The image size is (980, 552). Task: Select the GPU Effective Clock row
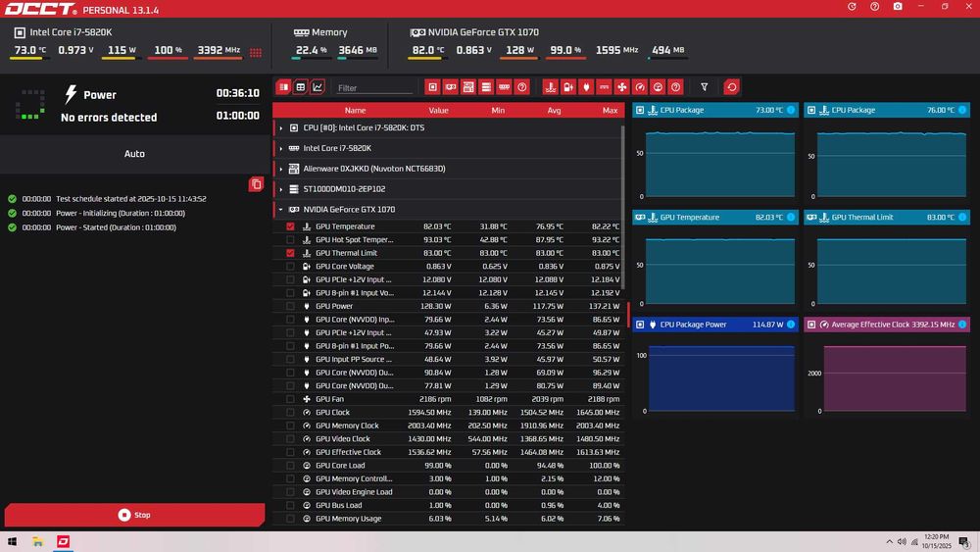[449, 452]
